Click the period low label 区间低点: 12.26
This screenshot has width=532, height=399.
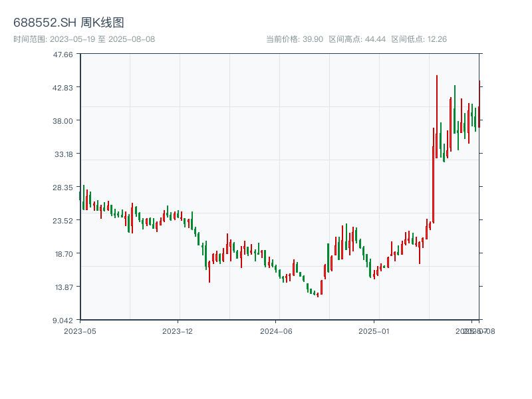coord(419,39)
